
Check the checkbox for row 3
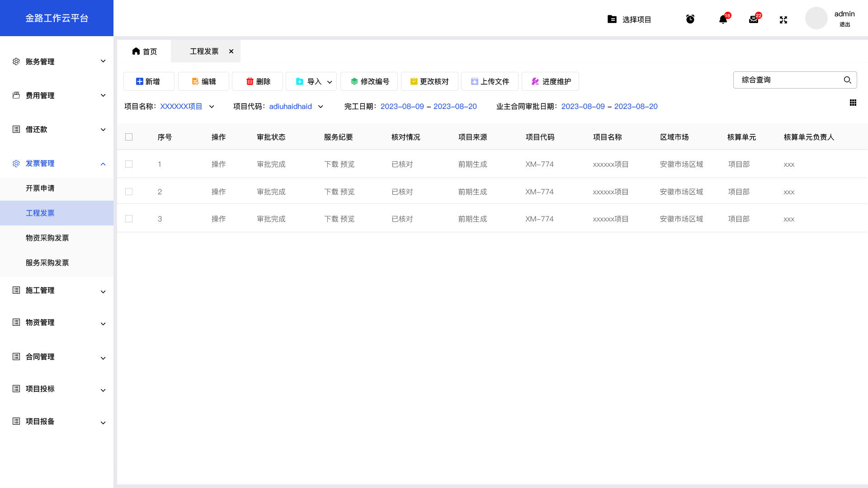pos(129,219)
